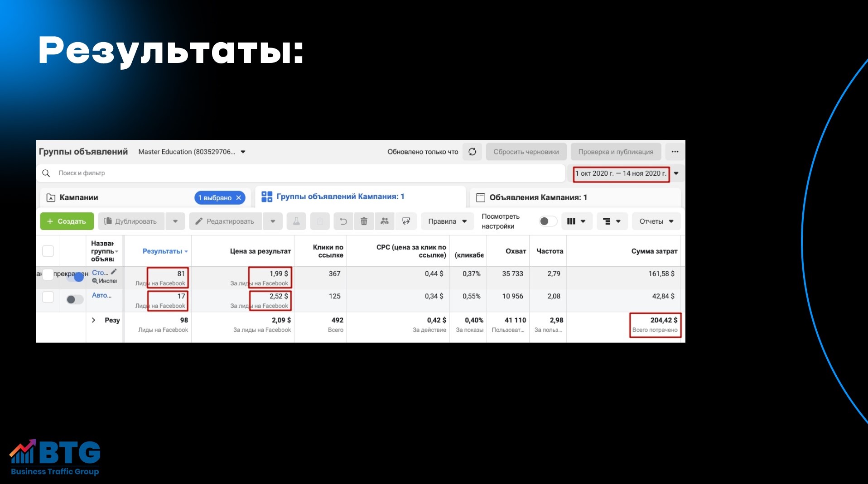This screenshot has width=868, height=484.
Task: Open the three-dots more options menu
Action: [675, 152]
